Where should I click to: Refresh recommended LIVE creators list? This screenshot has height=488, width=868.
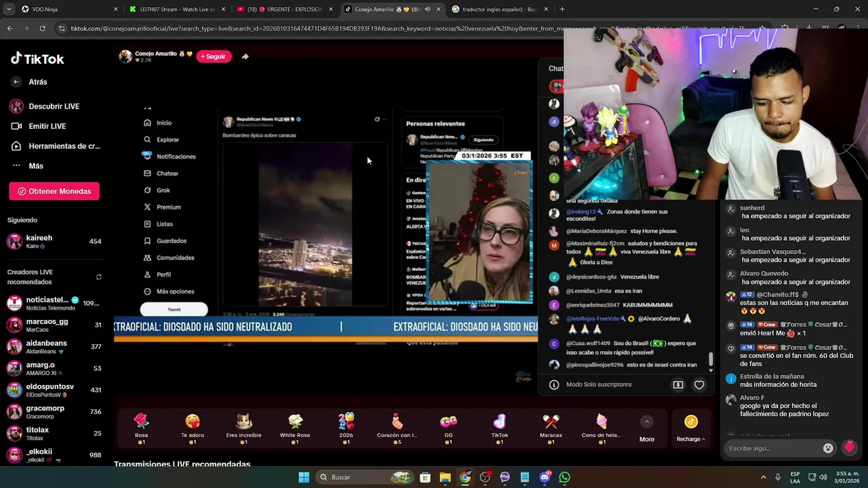[x=98, y=277]
